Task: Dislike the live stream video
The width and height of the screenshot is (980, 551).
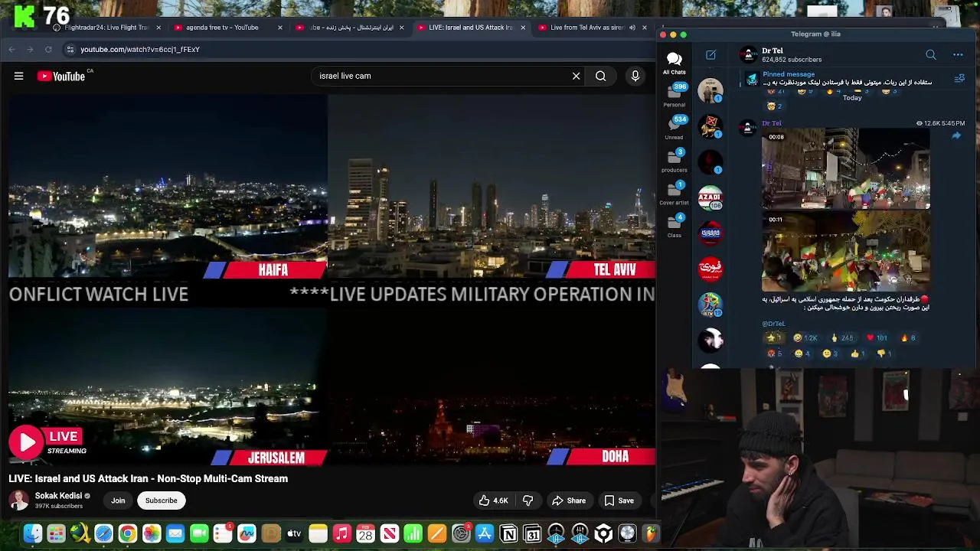Action: coord(528,500)
